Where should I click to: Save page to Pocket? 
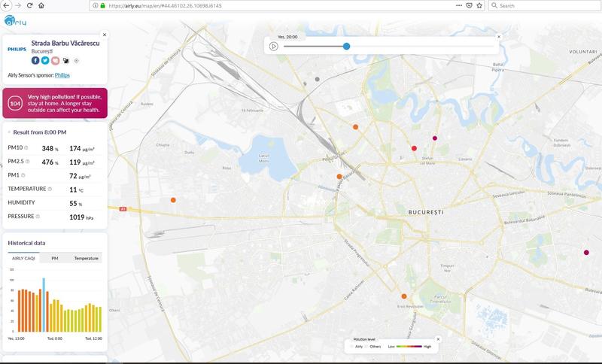point(468,5)
